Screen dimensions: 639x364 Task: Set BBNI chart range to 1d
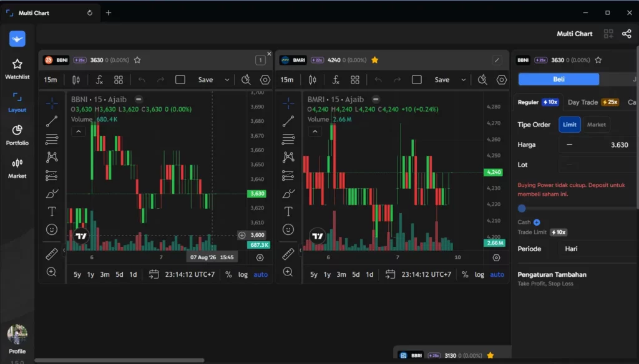tap(133, 274)
